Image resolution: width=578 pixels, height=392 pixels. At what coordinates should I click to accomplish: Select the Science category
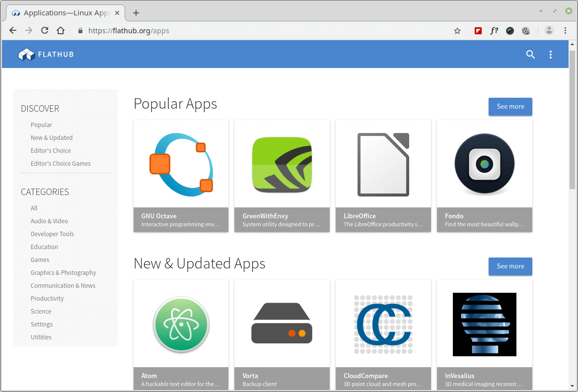[x=41, y=311]
